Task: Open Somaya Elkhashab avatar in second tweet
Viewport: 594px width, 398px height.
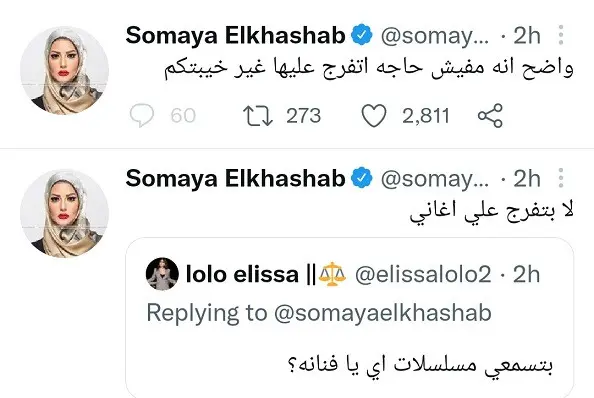Action: coord(64,214)
